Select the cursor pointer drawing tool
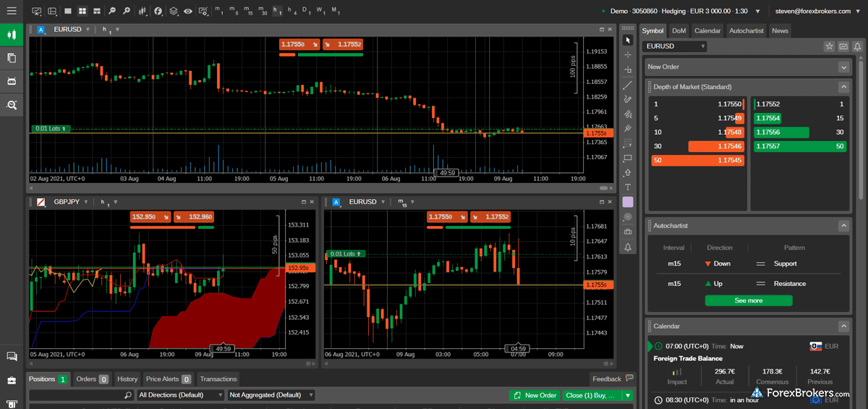The width and height of the screenshot is (868, 409). pyautogui.click(x=627, y=40)
